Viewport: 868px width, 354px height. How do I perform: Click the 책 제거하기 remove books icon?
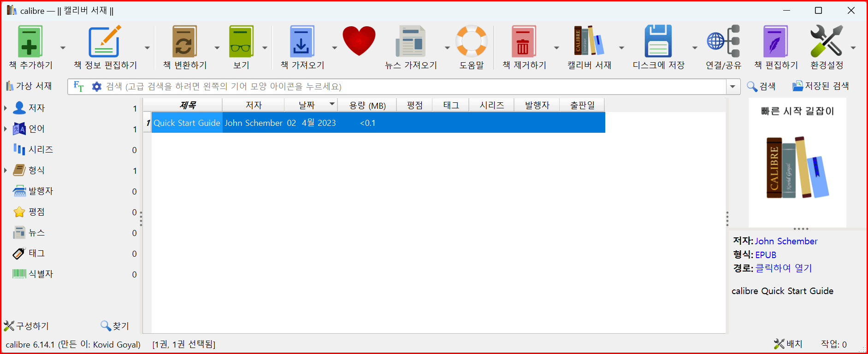[524, 41]
